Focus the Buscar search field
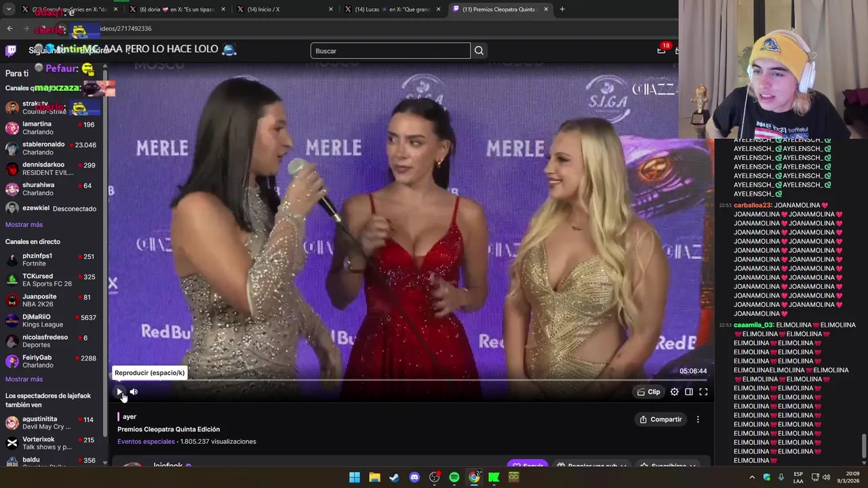Viewport: 868px width, 488px height. click(x=390, y=51)
